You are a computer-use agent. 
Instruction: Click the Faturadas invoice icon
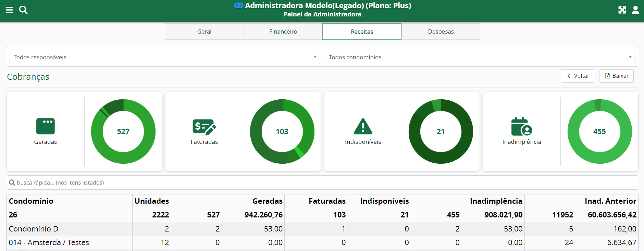[x=204, y=127]
